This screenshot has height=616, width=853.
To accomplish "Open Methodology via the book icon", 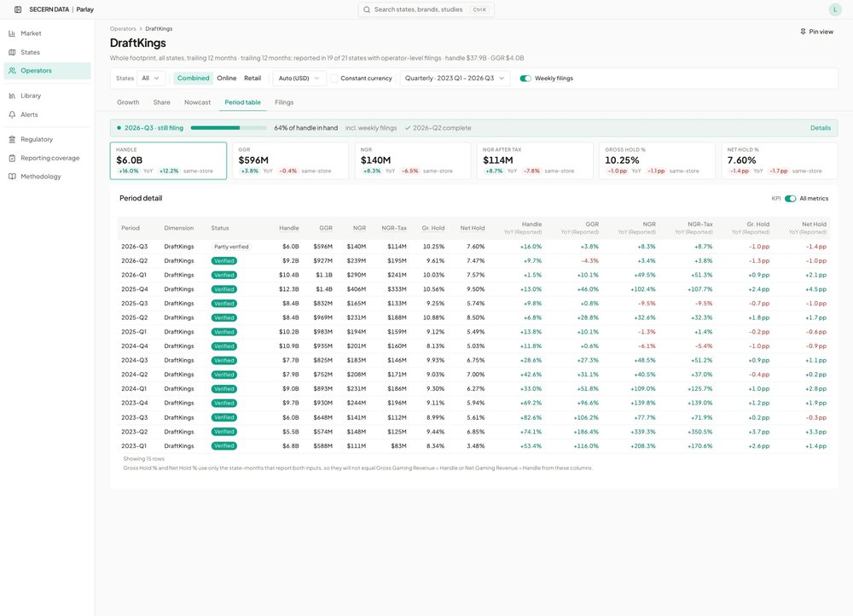I will (12, 177).
